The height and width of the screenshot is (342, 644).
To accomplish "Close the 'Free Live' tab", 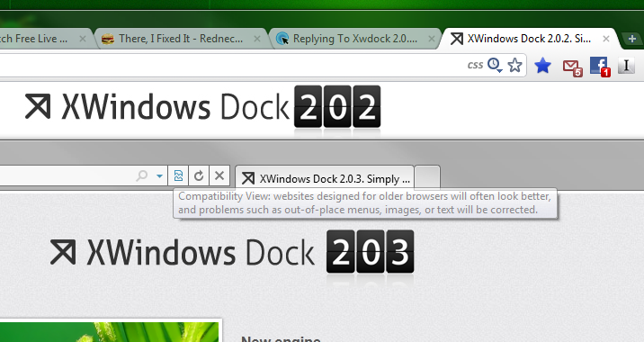I will click(x=83, y=39).
